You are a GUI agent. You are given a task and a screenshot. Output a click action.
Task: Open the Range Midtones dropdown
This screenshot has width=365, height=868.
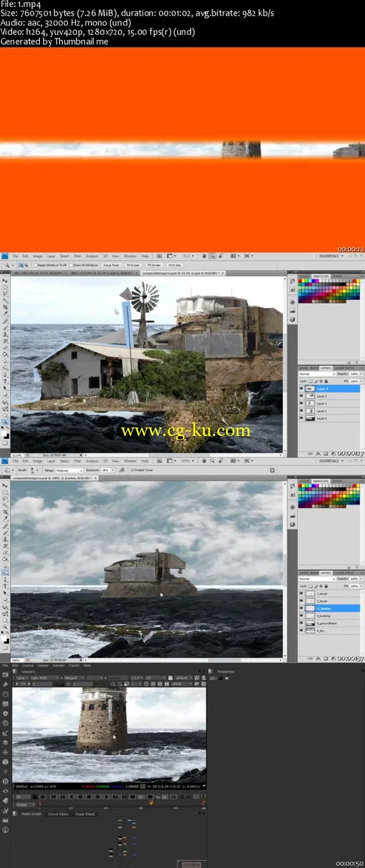coord(70,470)
